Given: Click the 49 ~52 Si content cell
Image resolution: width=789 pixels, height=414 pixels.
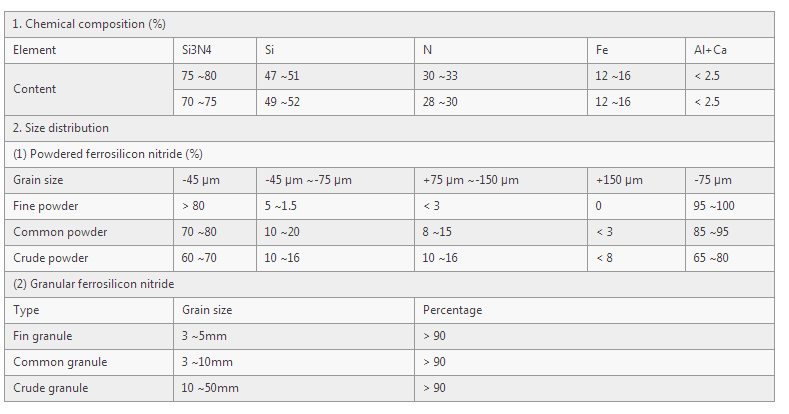Looking at the screenshot, I should [x=335, y=102].
